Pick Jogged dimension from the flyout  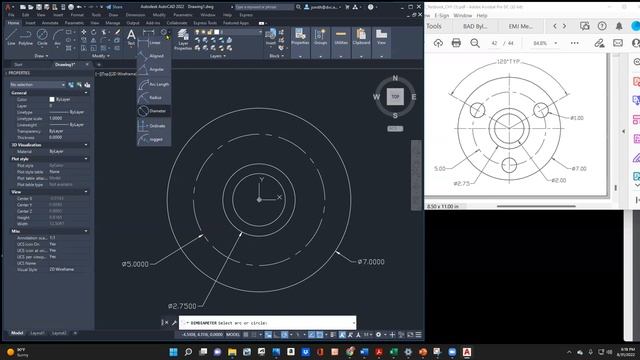click(x=154, y=140)
